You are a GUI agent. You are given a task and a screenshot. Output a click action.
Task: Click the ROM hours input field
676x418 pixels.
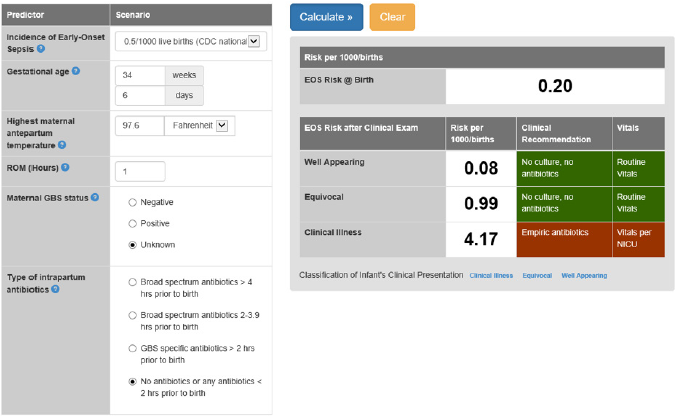[140, 171]
